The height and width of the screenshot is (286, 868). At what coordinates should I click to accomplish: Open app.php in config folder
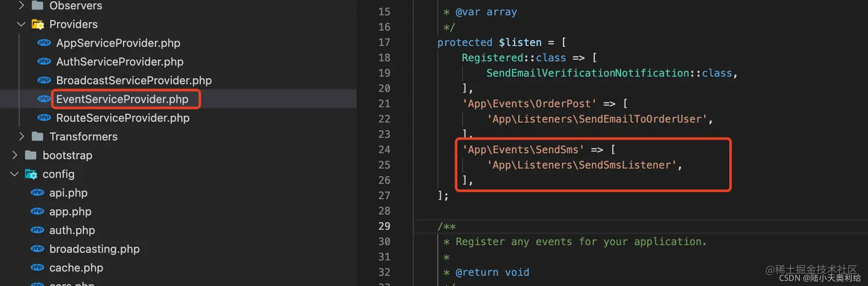(70, 211)
